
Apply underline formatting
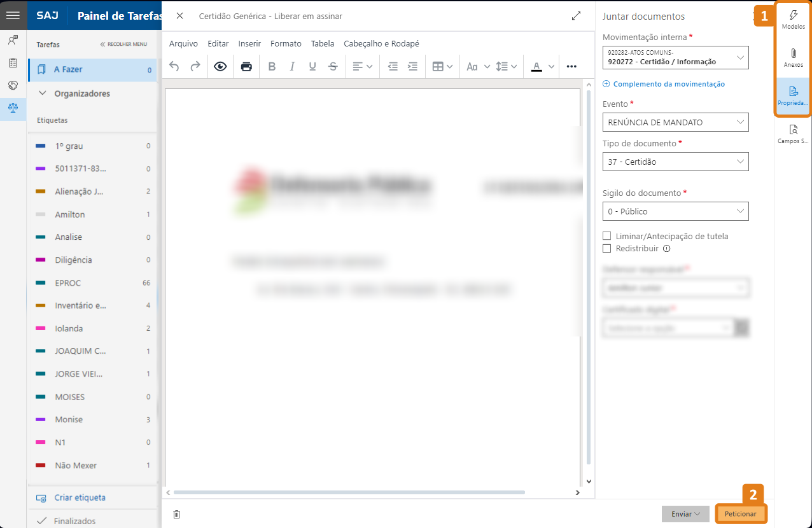312,66
